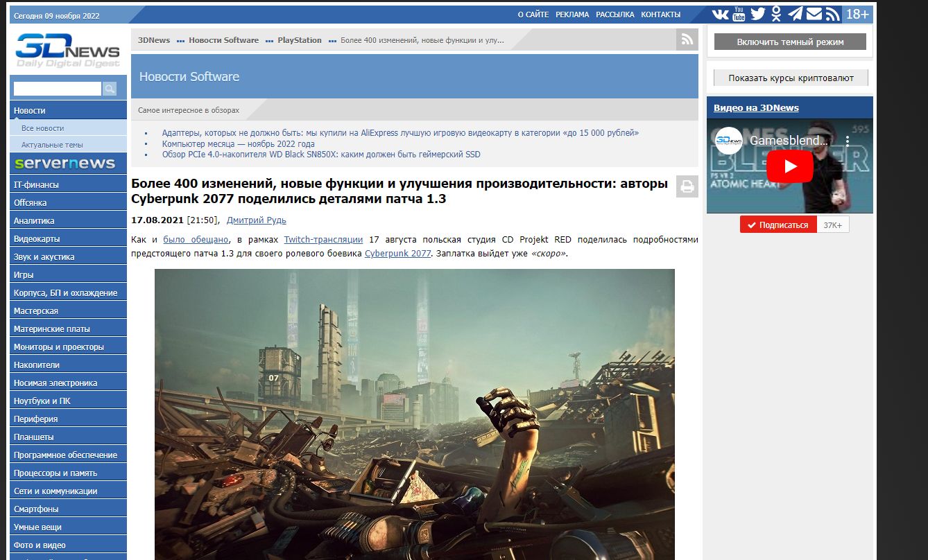The image size is (928, 560).
Task: Open the Смартфоны category
Action: 68,509
